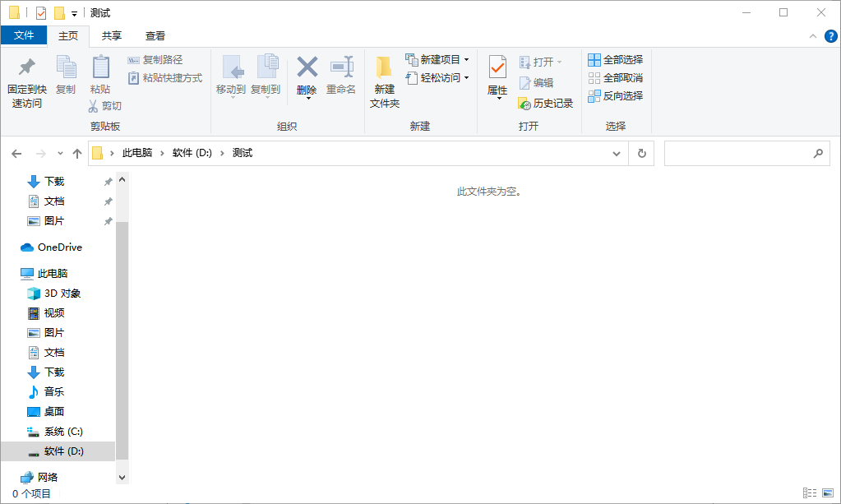The width and height of the screenshot is (841, 504).
Task: Click the 粘贴 (Paste) icon
Action: [x=100, y=74]
